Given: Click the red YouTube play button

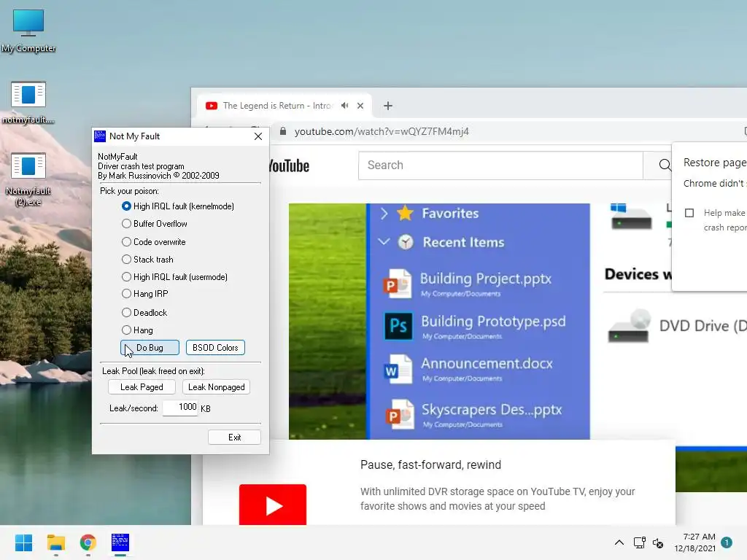Looking at the screenshot, I should [273, 505].
